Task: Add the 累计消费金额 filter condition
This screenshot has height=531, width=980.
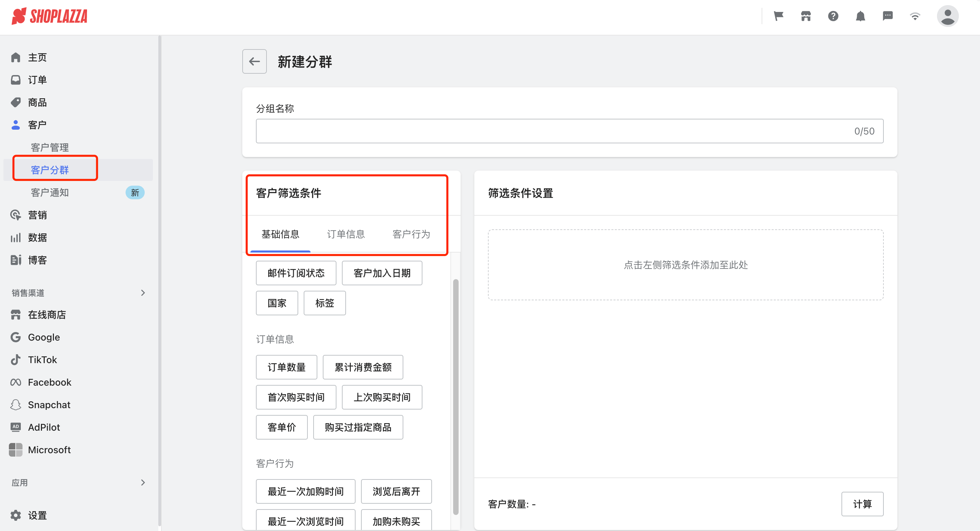Action: [x=363, y=367]
